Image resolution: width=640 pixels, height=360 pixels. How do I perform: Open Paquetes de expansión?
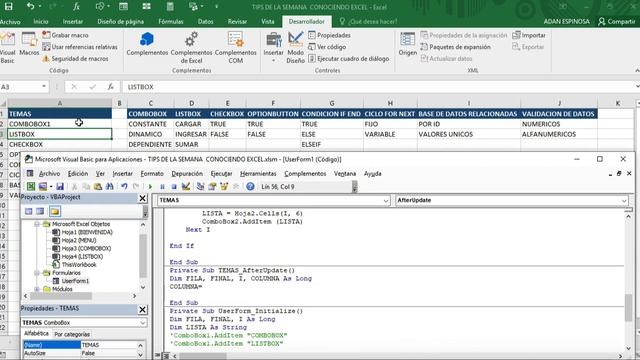pyautogui.click(x=455, y=47)
